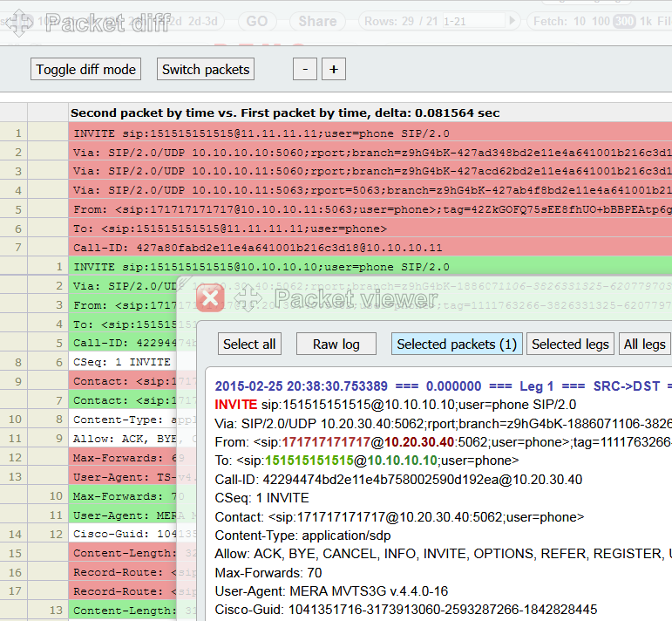The height and width of the screenshot is (621, 672).
Task: Open the Raw log view
Action: click(336, 345)
